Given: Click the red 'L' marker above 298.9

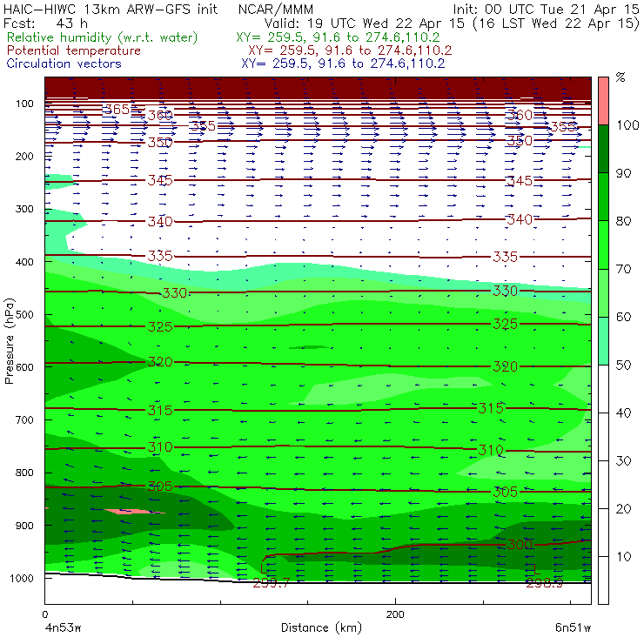Looking at the screenshot, I should point(536,568).
